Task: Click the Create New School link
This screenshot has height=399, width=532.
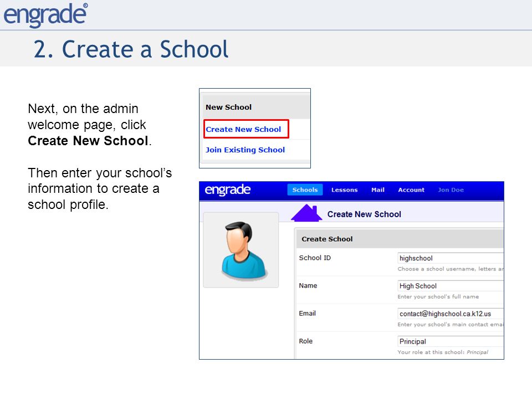Action: click(243, 129)
